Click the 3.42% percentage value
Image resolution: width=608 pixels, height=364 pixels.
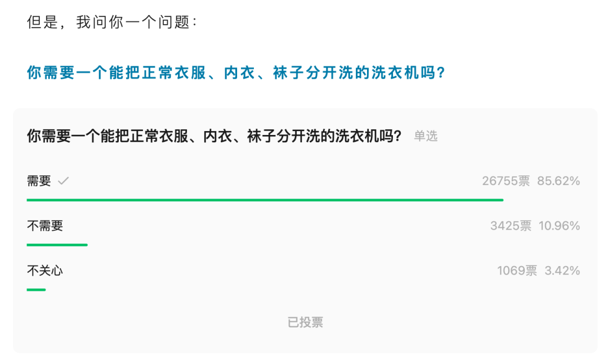[x=562, y=271]
